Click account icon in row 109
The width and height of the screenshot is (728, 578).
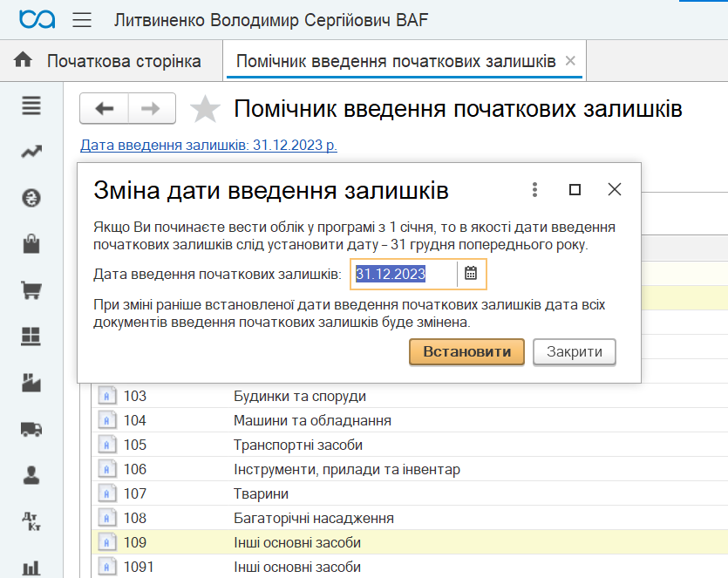[107, 542]
